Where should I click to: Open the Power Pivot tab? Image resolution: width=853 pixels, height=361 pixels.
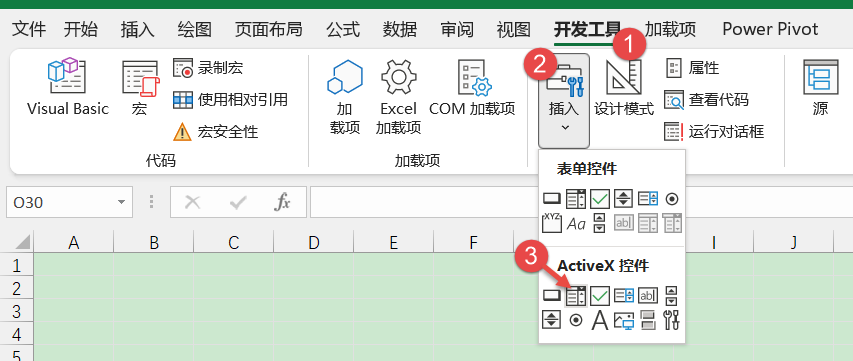point(770,29)
